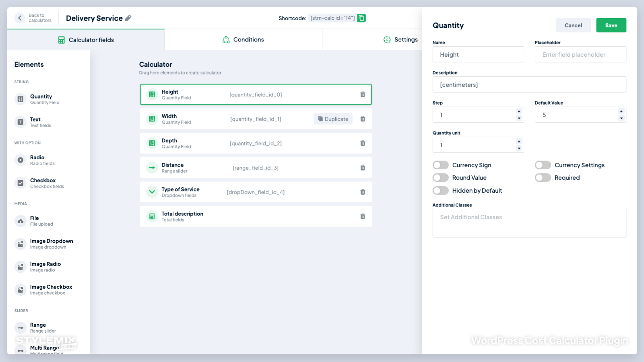Delete the Height quantity field
This screenshot has width=644, height=362.
363,95
